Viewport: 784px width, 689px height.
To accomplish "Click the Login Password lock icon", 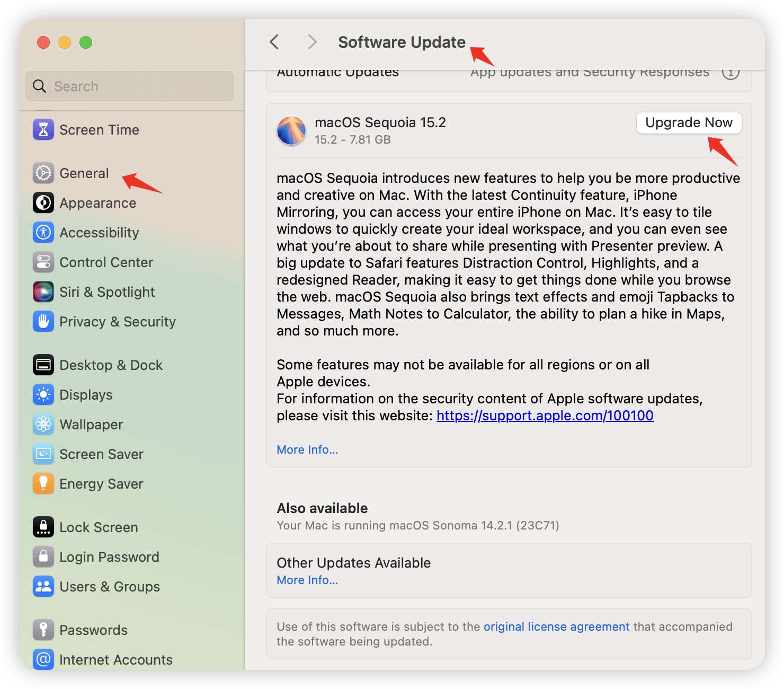I will [43, 557].
